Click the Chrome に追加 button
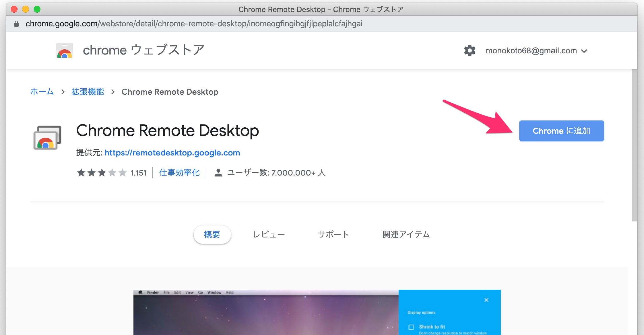This screenshot has height=335, width=644. tap(561, 131)
